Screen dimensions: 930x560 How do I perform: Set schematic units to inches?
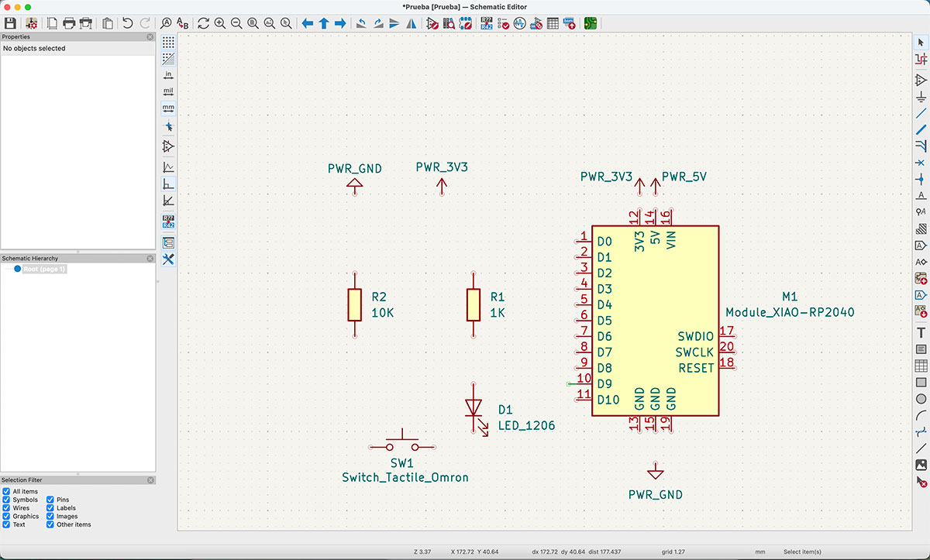coord(168,74)
